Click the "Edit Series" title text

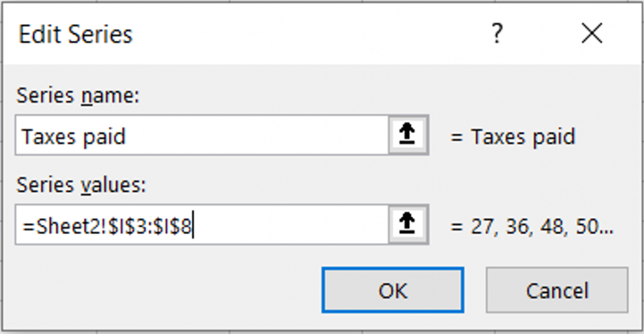[76, 35]
